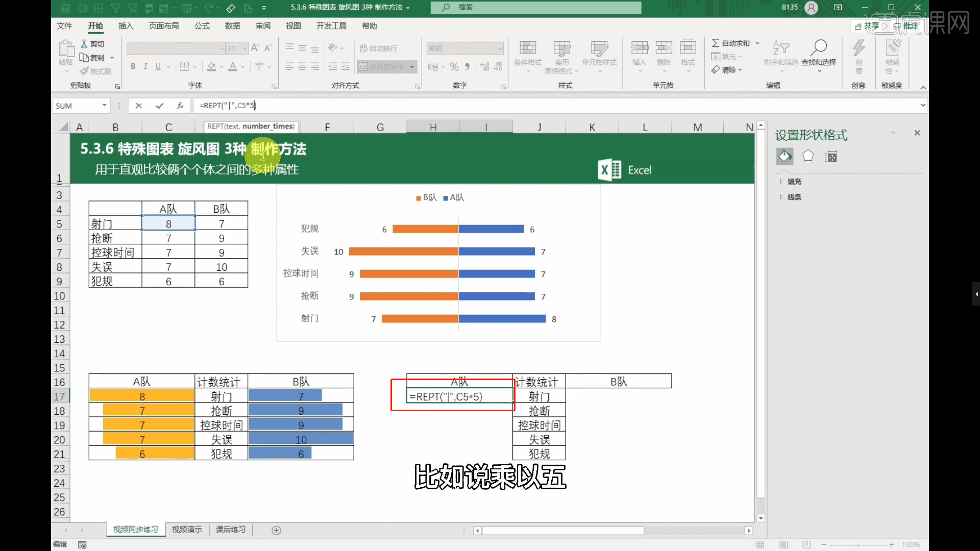Click the percent style icon
The height and width of the screenshot is (551, 980).
[x=454, y=67]
